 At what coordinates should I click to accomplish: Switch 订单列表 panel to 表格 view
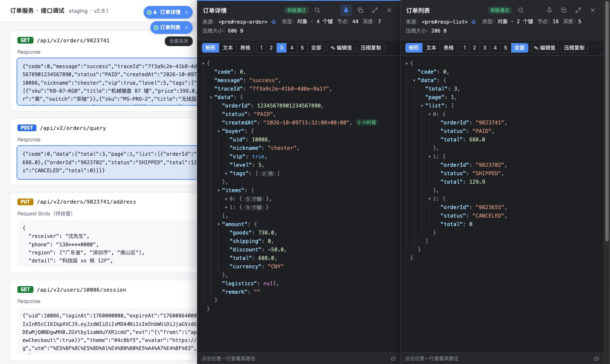point(449,48)
